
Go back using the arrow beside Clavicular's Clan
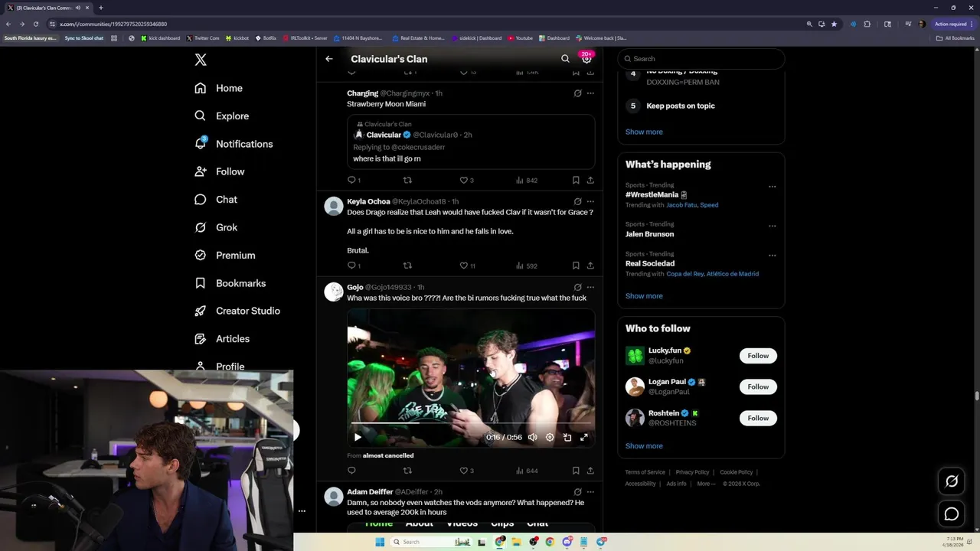[x=329, y=59]
